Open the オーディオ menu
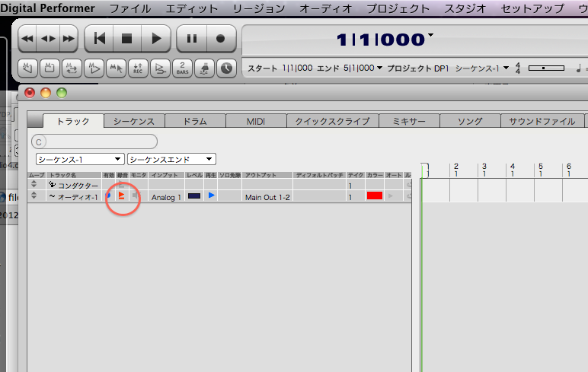The image size is (588, 372). [325, 8]
